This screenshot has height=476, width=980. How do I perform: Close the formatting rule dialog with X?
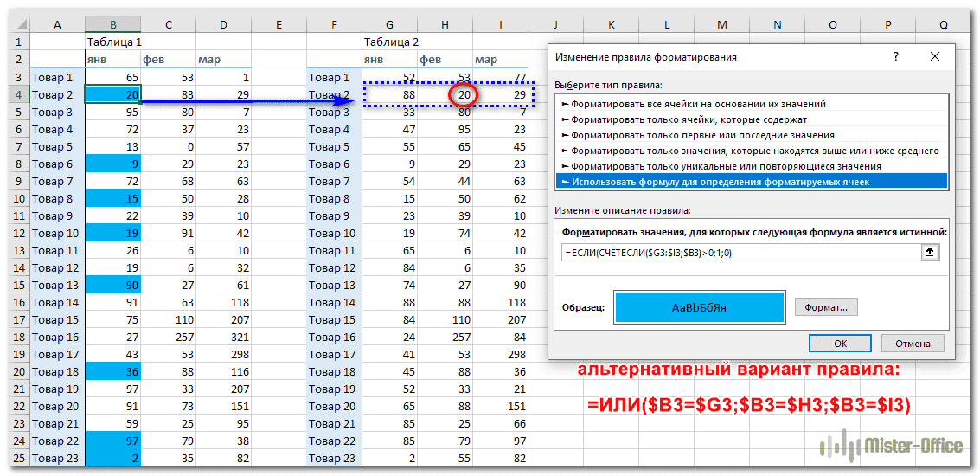934,56
